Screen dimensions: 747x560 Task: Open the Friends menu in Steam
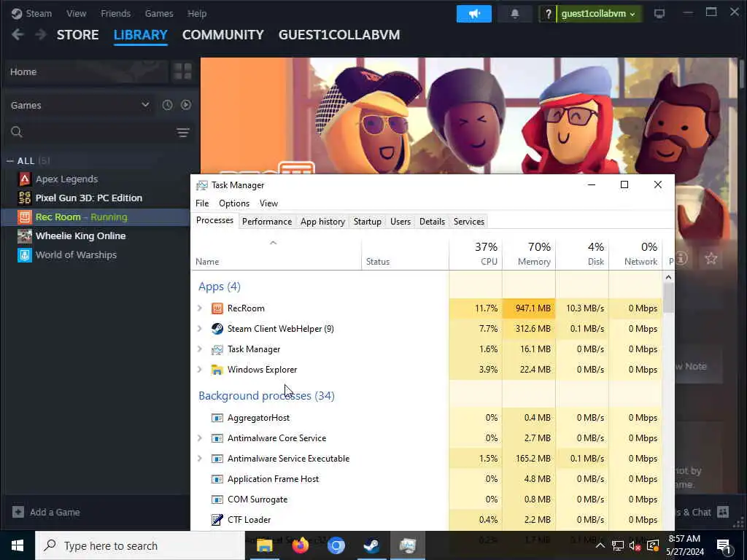point(115,13)
